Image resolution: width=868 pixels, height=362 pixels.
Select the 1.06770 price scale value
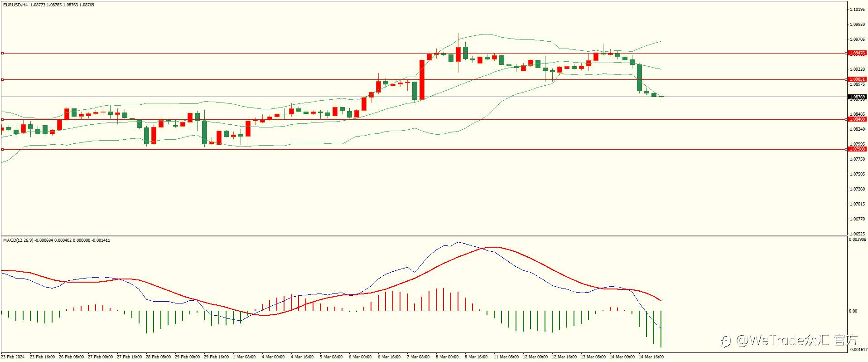pyautogui.click(x=858, y=219)
